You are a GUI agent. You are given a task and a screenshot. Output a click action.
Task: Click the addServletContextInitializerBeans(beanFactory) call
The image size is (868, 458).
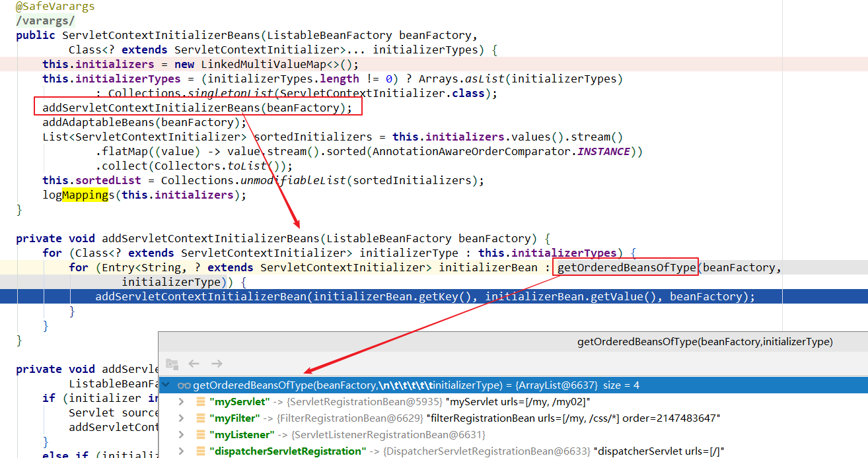click(198, 108)
